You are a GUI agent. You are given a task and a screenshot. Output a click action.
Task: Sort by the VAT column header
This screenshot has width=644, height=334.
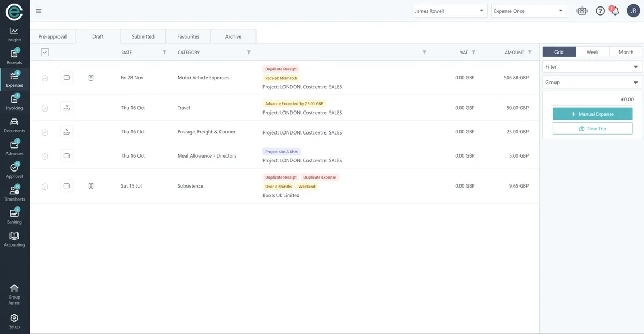tap(464, 53)
